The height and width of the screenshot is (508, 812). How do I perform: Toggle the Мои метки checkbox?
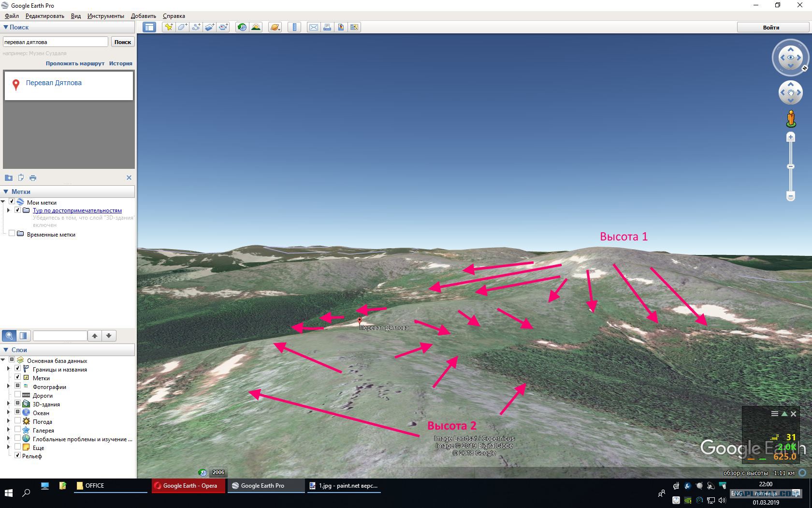(12, 202)
